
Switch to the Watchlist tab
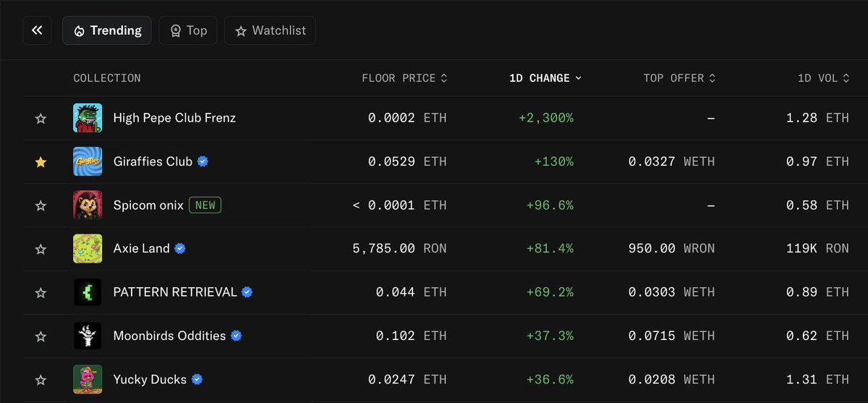270,30
